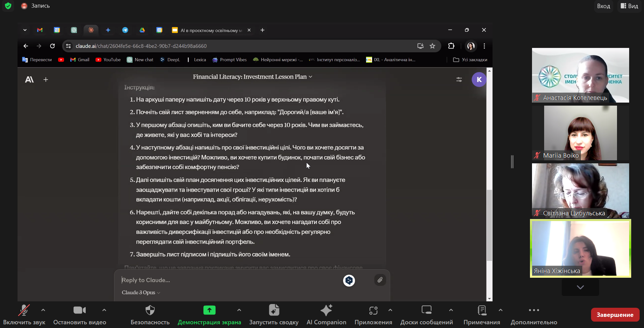The image size is (644, 328).
Task: Open chat settings sliders icon
Action: pos(459,80)
